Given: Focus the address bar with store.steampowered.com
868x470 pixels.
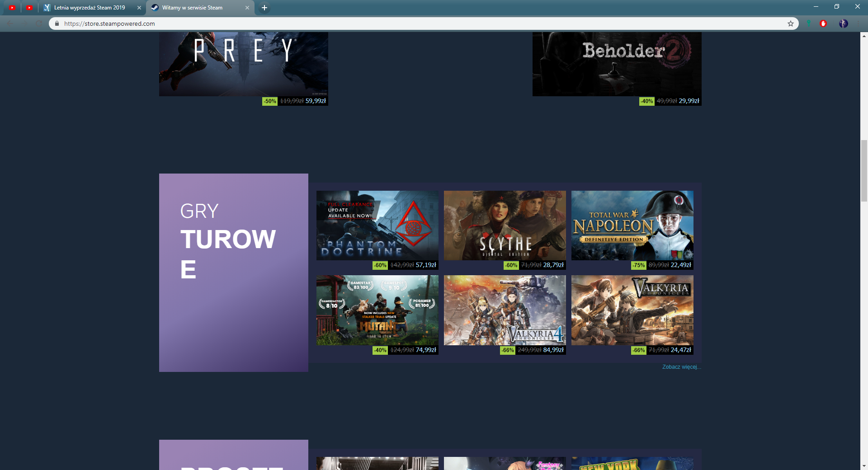Looking at the screenshot, I should (424, 23).
